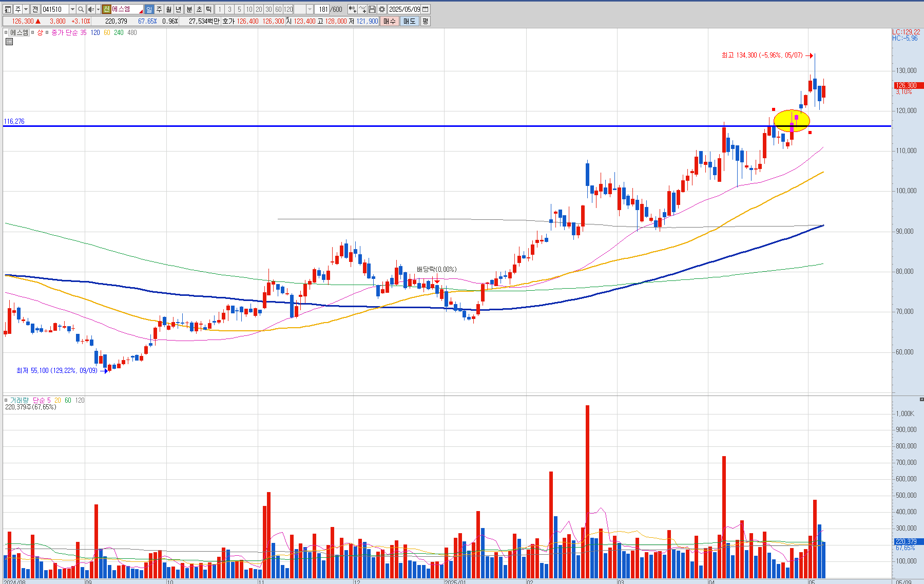Click the 116,276 horizontal line label
924x584 pixels.
pyautogui.click(x=14, y=122)
